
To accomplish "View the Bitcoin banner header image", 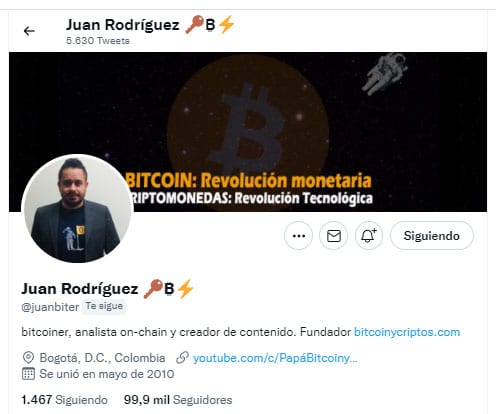I will [x=248, y=132].
